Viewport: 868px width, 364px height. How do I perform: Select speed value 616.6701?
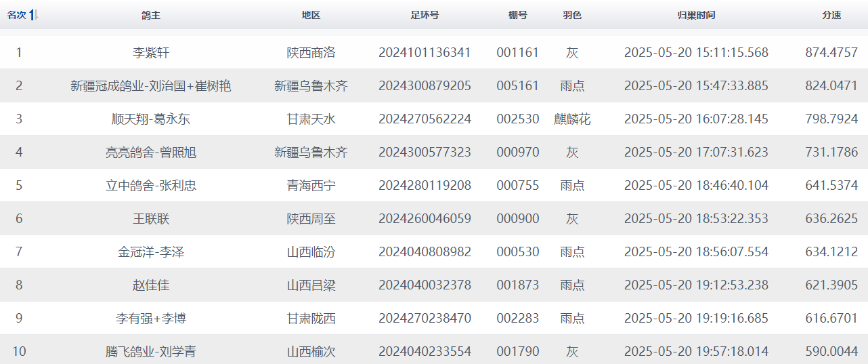[831, 319]
